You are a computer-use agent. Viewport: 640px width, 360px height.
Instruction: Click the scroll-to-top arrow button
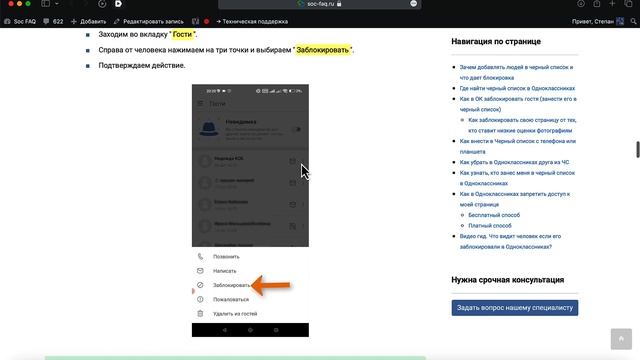[621, 339]
